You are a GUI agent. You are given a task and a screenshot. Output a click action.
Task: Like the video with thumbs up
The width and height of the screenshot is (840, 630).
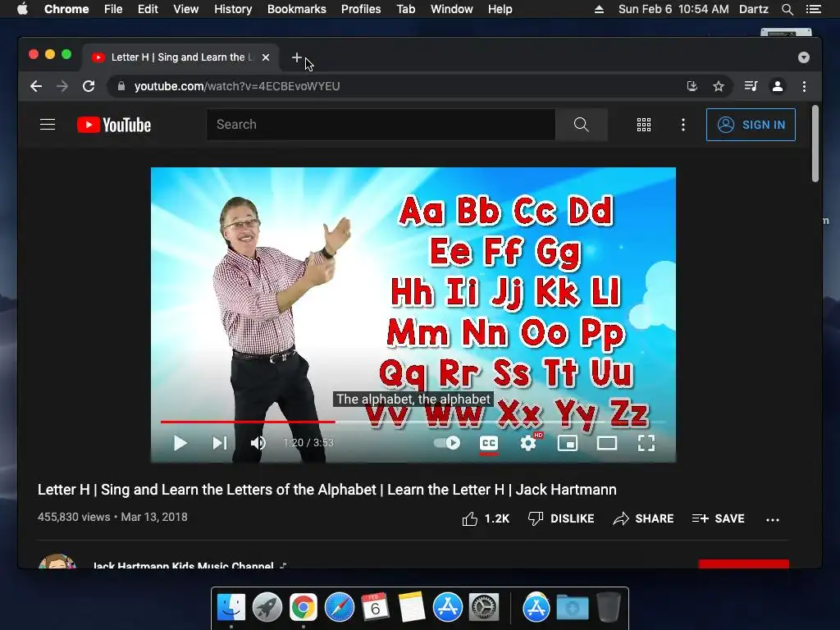point(486,518)
